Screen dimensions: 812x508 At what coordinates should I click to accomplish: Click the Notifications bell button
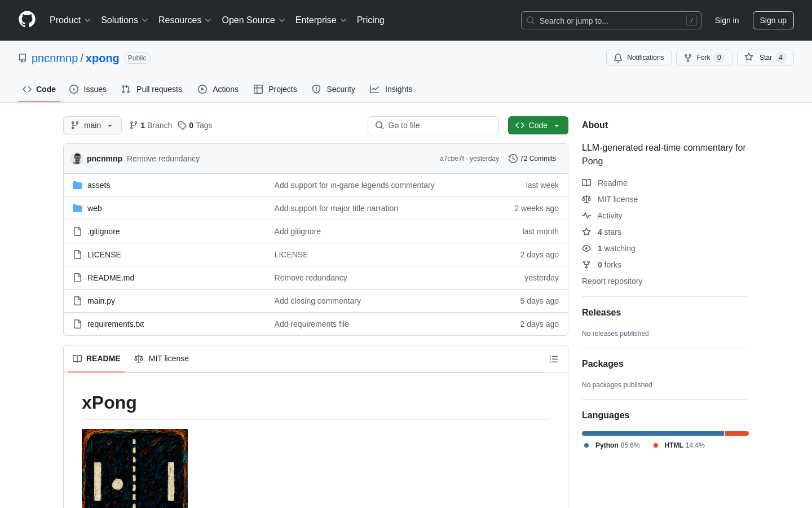coord(638,58)
